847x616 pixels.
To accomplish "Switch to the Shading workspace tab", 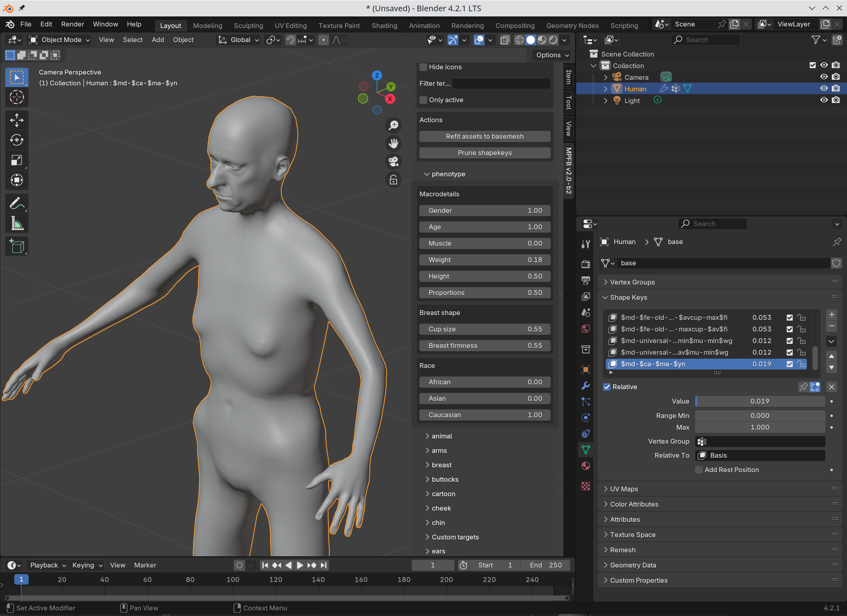I will point(384,26).
